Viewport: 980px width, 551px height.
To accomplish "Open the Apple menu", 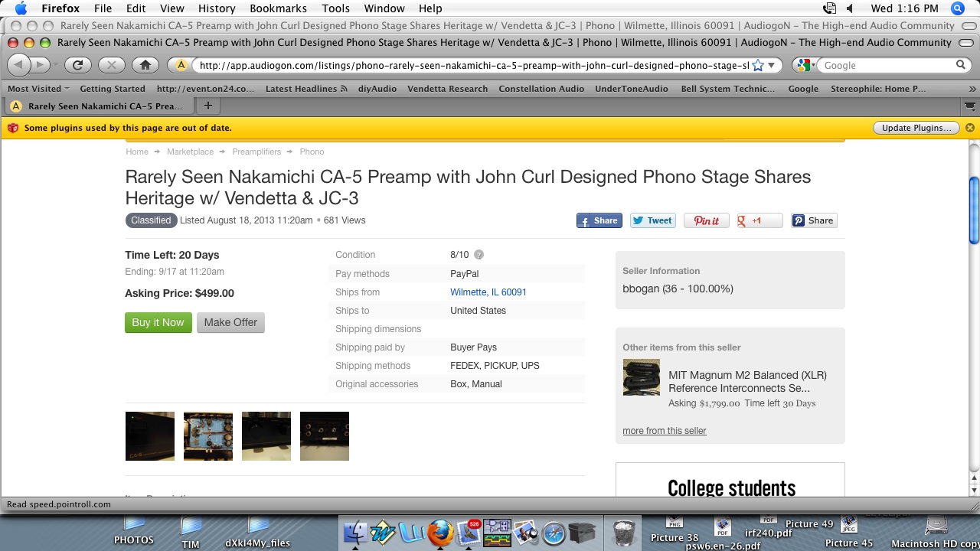I will 21,8.
